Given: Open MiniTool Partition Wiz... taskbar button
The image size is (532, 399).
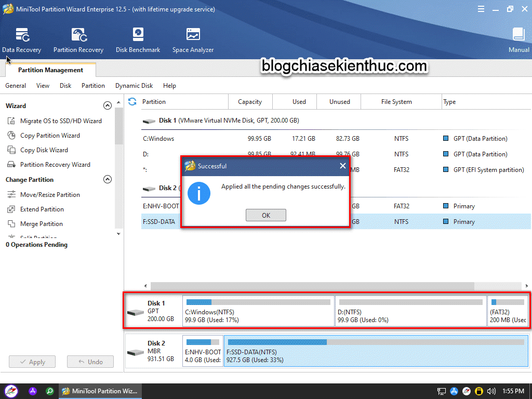Looking at the screenshot, I should pyautogui.click(x=100, y=391).
